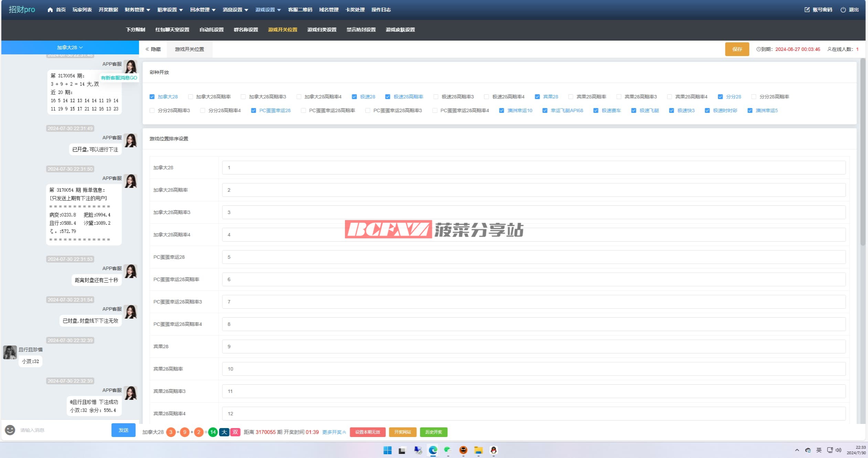Viewport: 868px width, 458px height.
Task: Open the 游戏设置 dropdown menu
Action: coord(268,10)
